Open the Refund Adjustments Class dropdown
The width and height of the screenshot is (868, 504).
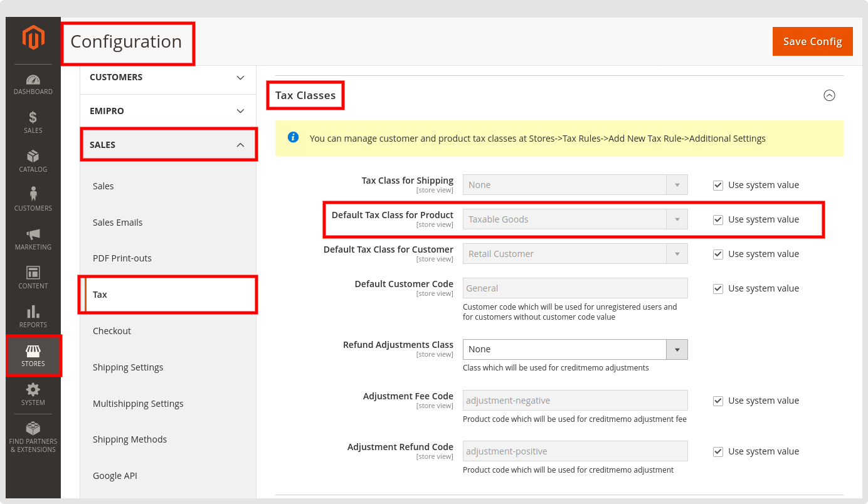click(x=574, y=349)
